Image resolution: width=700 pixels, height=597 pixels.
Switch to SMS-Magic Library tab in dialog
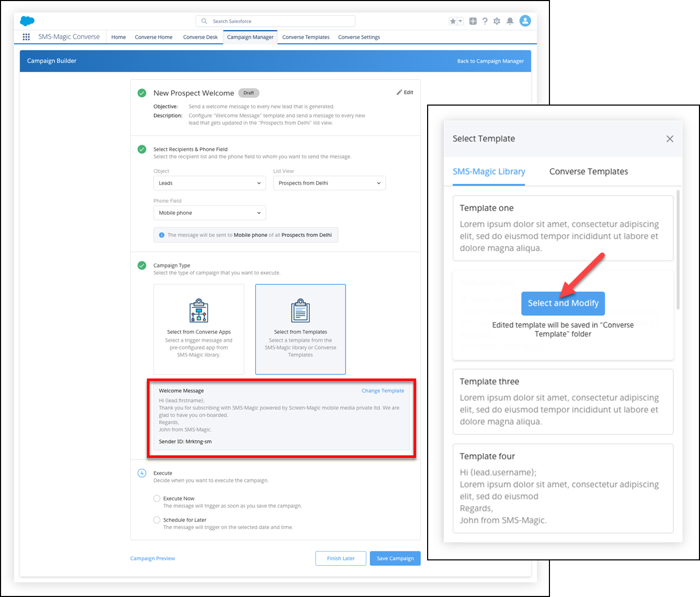pyautogui.click(x=489, y=171)
